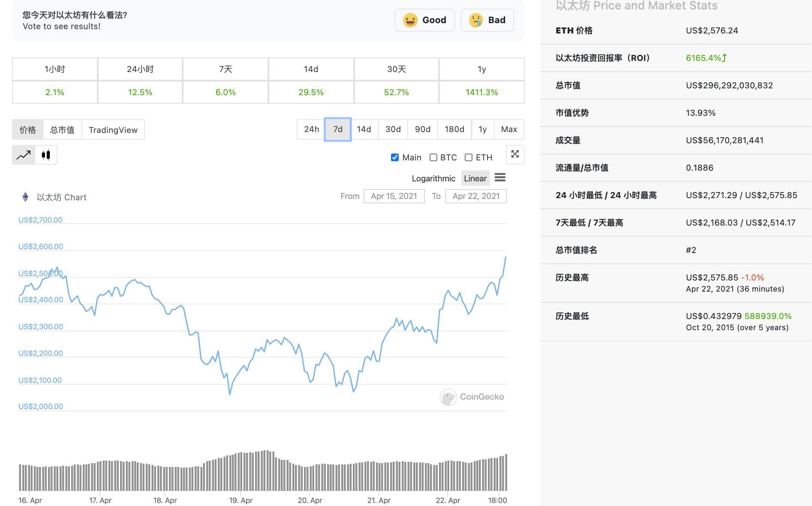Click the 流通量/总市值 value 0.1886
Viewport: 812px width, 506px height.
(700, 168)
